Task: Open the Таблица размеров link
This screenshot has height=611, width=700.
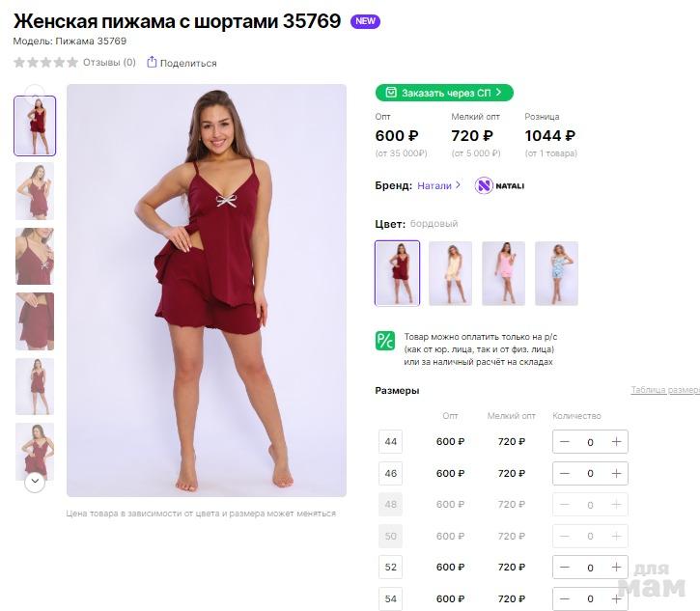Action: pos(664,391)
